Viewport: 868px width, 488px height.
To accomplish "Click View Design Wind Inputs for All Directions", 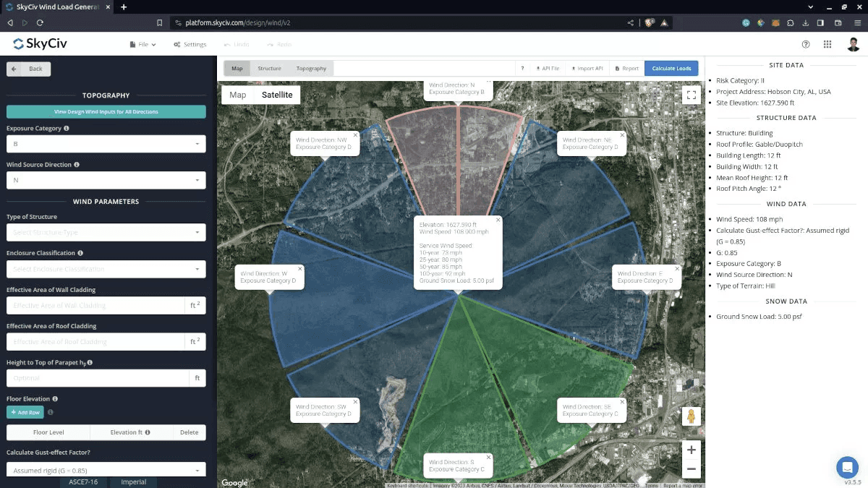I will 106,111.
